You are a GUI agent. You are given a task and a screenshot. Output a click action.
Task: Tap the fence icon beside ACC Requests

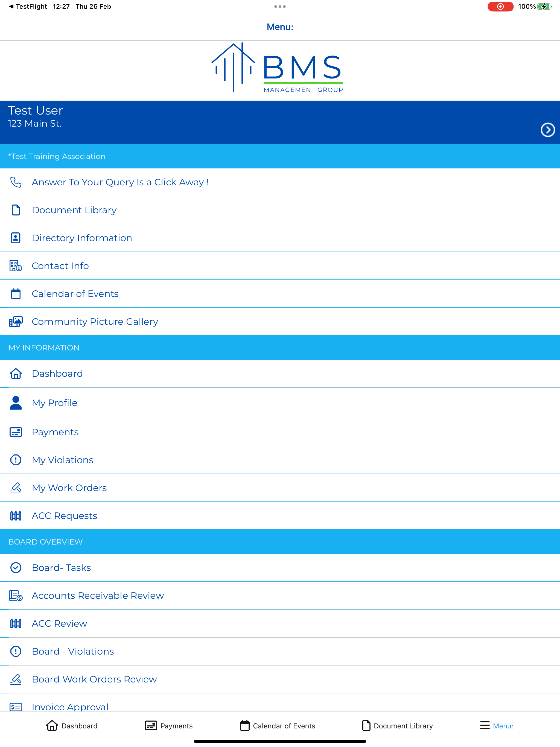16,516
